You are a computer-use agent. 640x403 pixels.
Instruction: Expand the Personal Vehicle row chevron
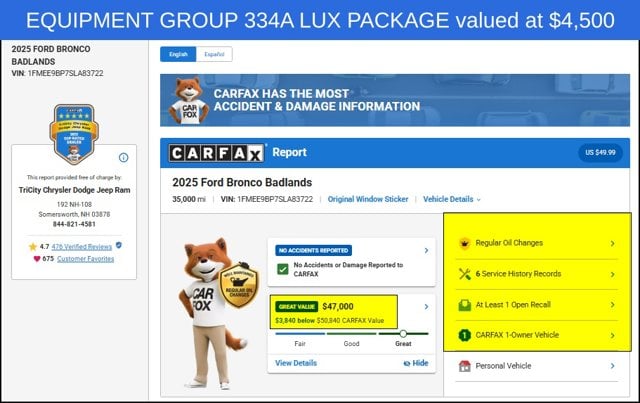(x=613, y=366)
